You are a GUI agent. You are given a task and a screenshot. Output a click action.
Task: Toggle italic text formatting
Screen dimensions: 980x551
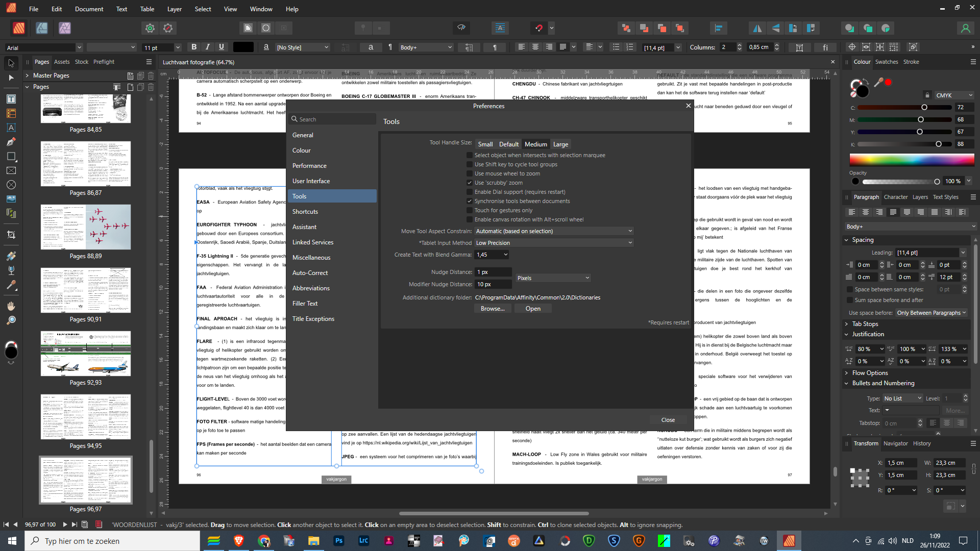[x=208, y=47]
